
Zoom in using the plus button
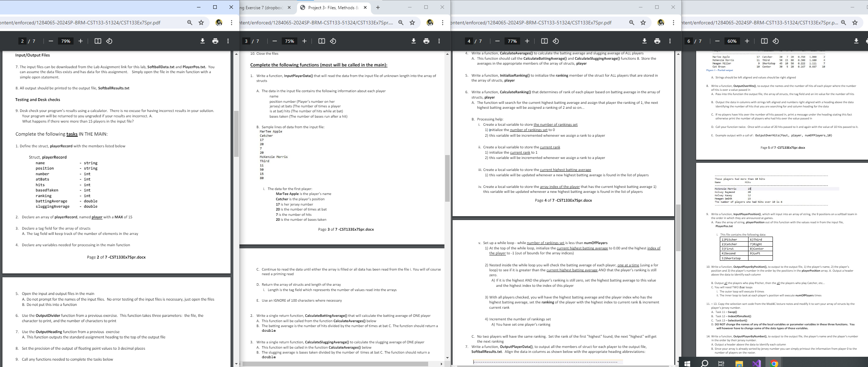click(x=80, y=41)
